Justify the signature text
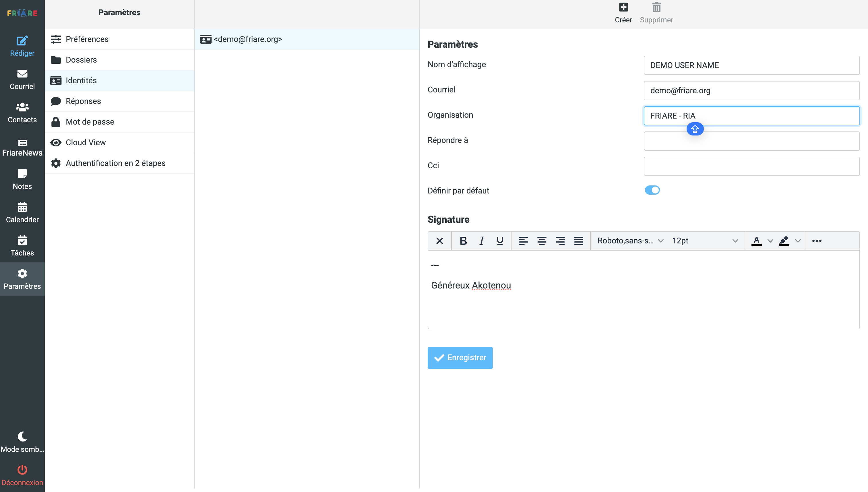Image resolution: width=868 pixels, height=492 pixels. pyautogui.click(x=578, y=241)
